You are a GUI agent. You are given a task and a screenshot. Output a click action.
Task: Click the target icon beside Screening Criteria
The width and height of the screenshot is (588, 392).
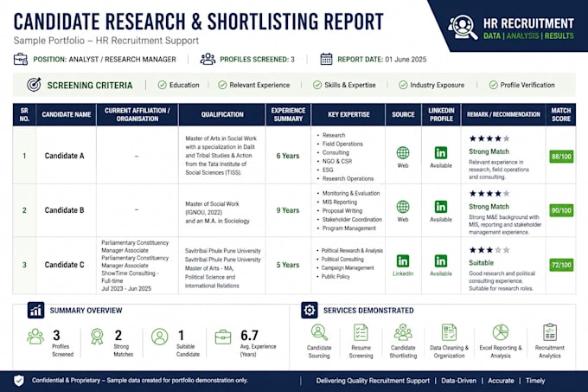(34, 85)
